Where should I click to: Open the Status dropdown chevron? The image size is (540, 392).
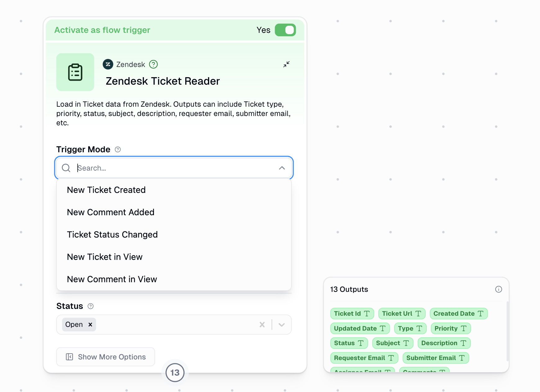[282, 324]
